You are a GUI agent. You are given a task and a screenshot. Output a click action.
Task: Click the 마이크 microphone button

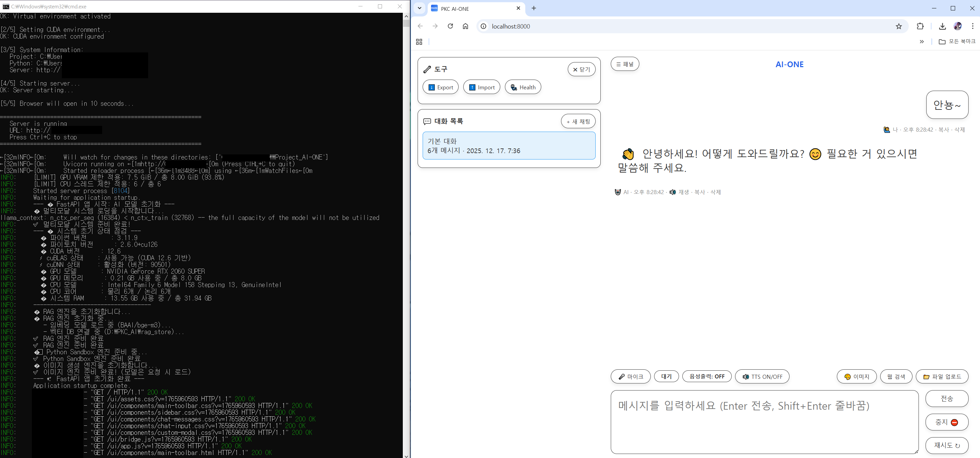[x=630, y=377]
